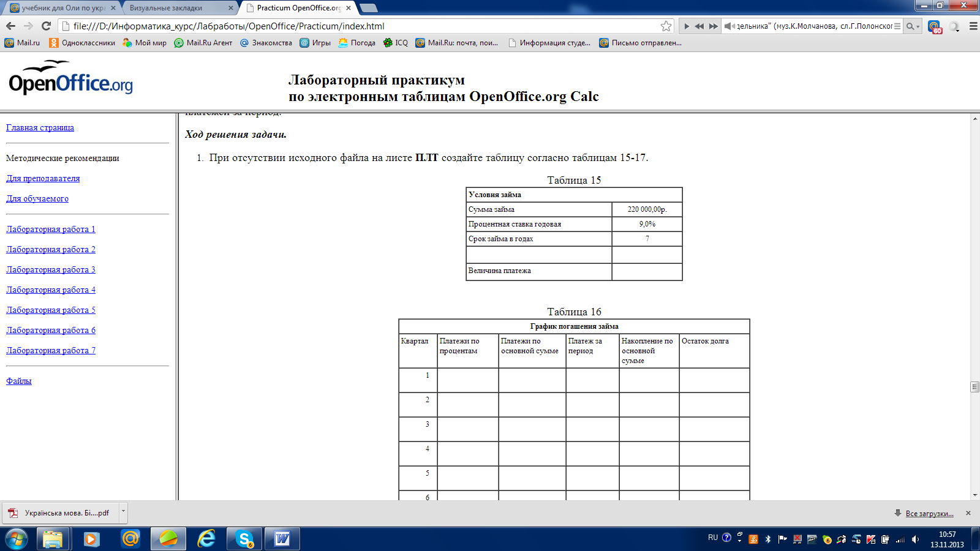Bookmark this page with the star icon
This screenshot has width=980, height=551.
click(x=666, y=26)
